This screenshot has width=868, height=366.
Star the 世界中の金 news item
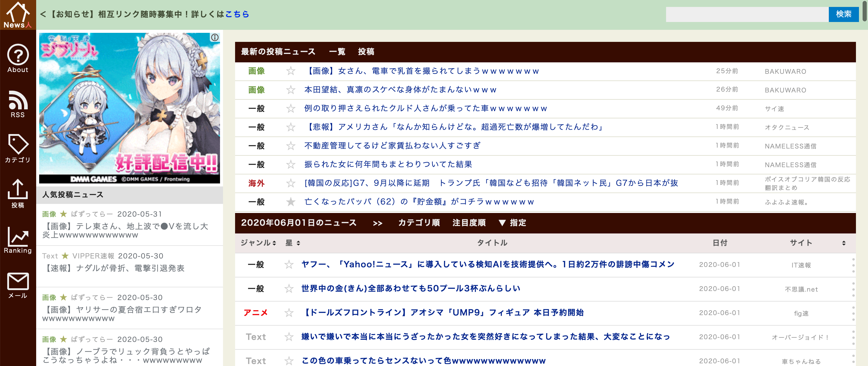(x=289, y=289)
